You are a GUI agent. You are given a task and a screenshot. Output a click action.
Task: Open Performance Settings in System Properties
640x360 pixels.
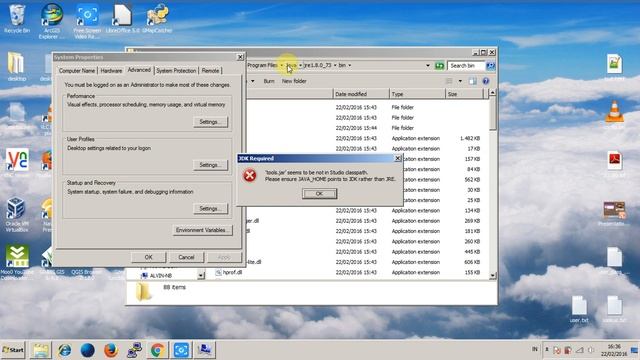[210, 122]
